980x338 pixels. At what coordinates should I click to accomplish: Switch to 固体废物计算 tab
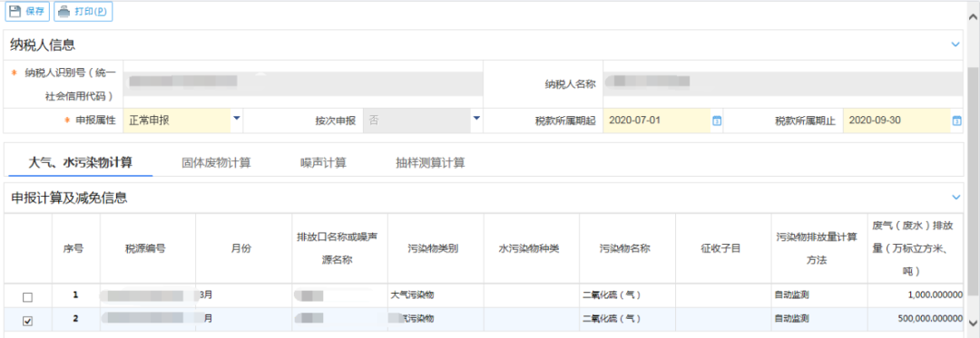point(216,163)
